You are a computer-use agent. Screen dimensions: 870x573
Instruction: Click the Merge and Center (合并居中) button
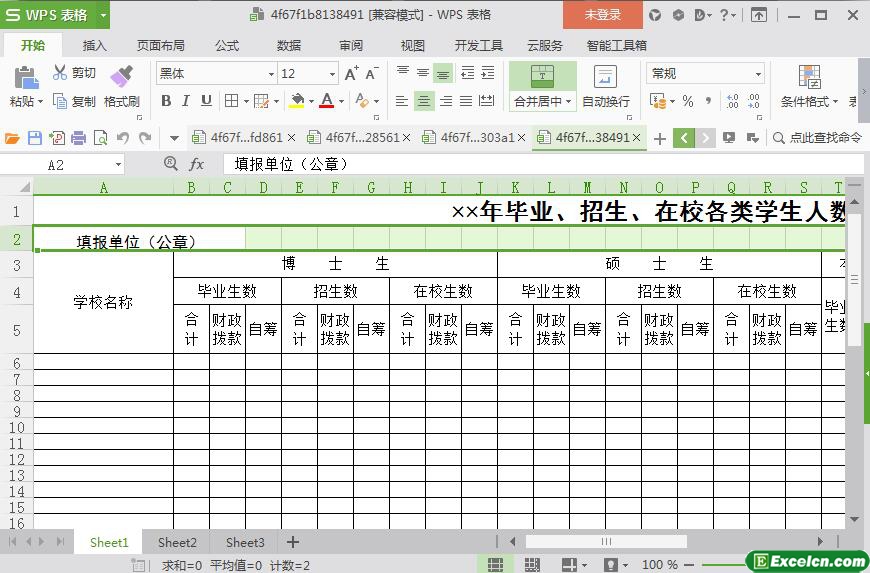(542, 77)
